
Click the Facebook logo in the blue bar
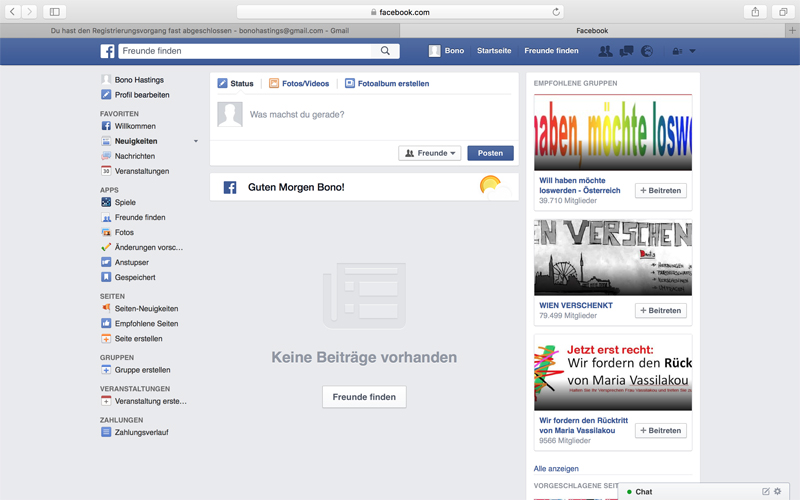107,51
